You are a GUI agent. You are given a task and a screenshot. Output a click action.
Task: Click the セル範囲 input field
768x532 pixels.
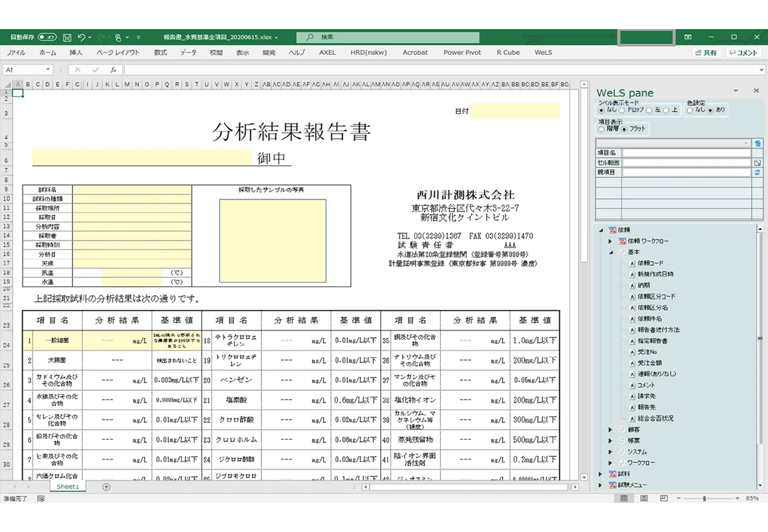[687, 162]
